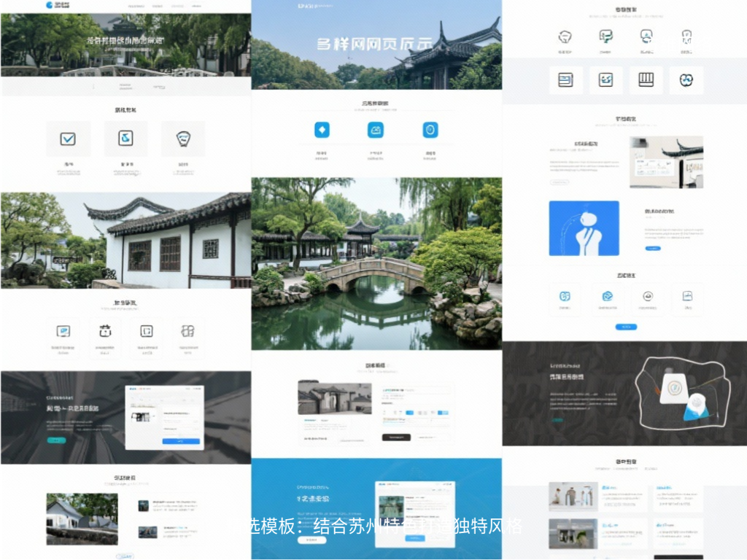Click the list-layout icon tile in gray band
Image resolution: width=747 pixels, height=560 pixels.
(565, 80)
